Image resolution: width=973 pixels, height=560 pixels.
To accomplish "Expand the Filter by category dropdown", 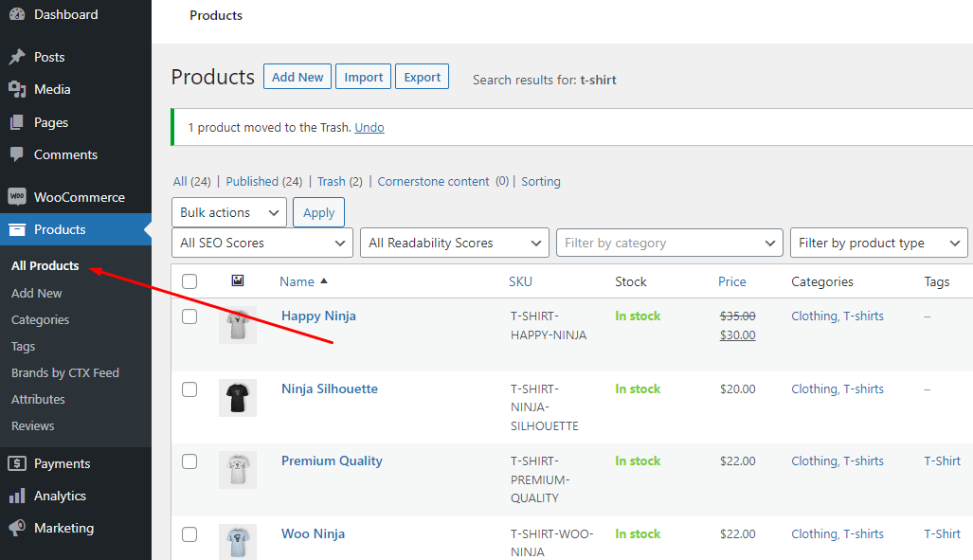I will (669, 243).
